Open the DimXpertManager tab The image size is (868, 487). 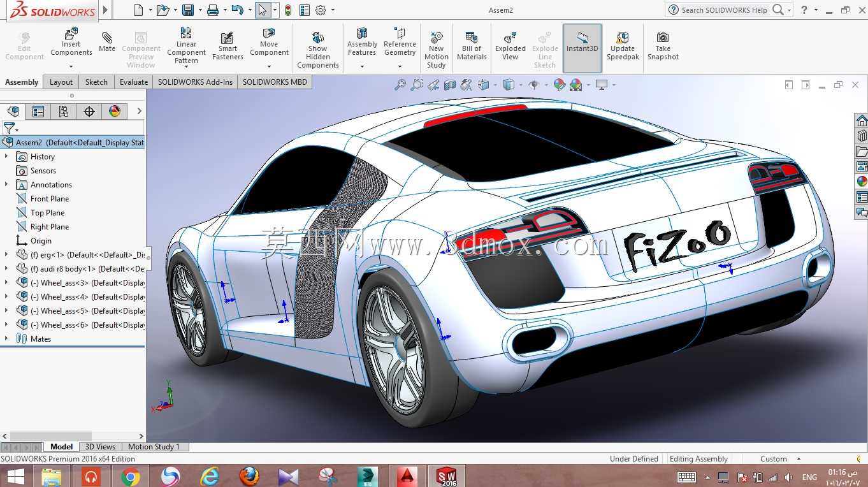click(89, 112)
